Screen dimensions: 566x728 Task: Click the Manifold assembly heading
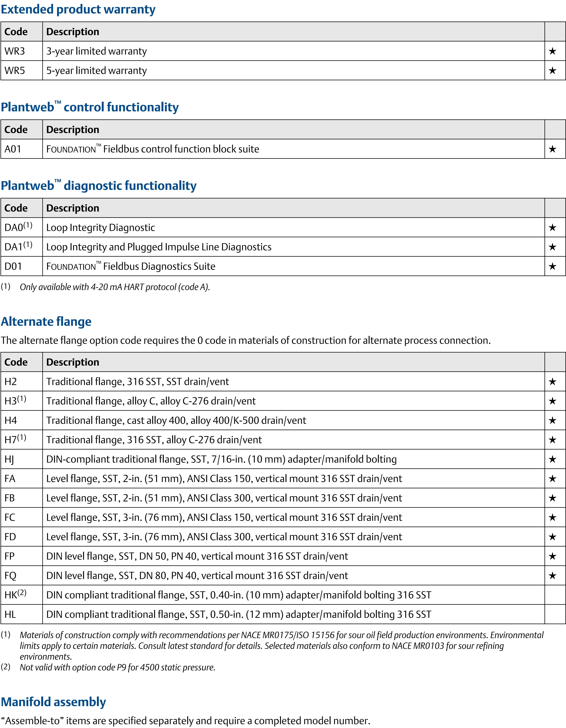53,702
